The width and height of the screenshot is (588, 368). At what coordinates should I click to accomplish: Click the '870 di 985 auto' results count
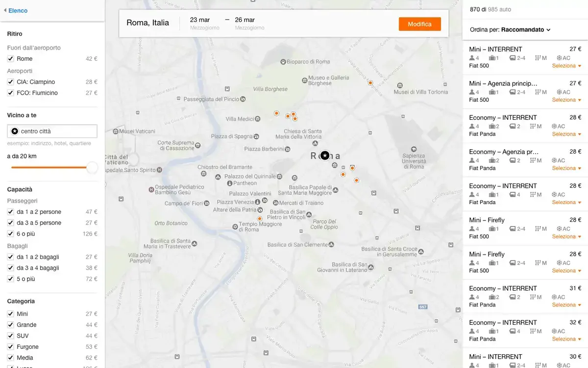click(490, 9)
